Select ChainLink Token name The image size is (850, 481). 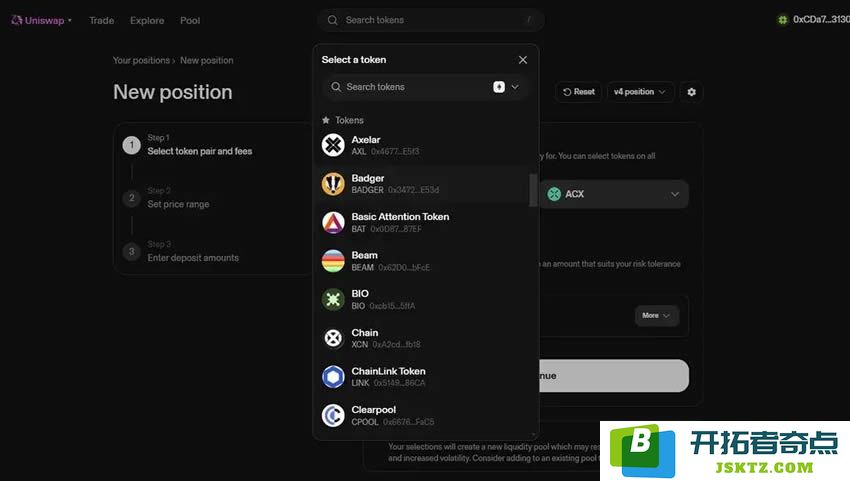coord(388,371)
